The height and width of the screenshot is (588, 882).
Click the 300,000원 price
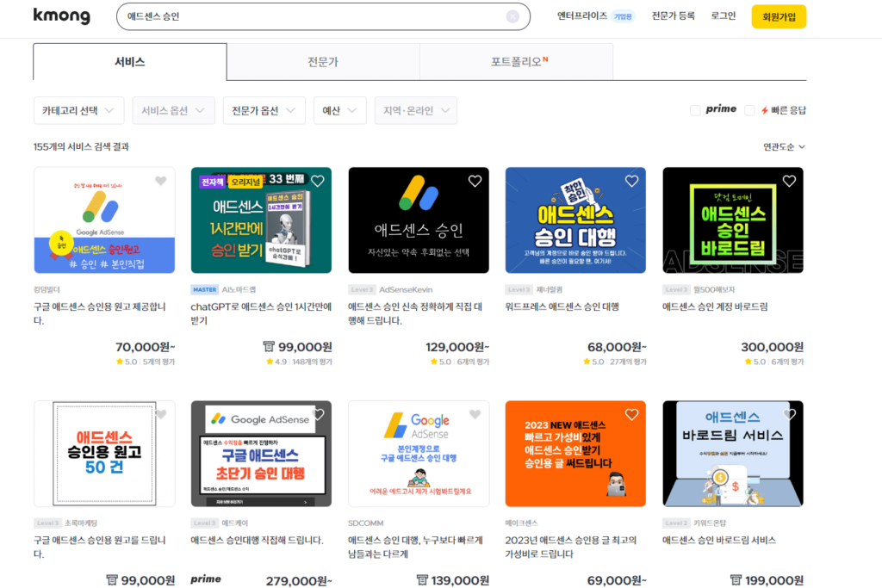pyautogui.click(x=772, y=347)
